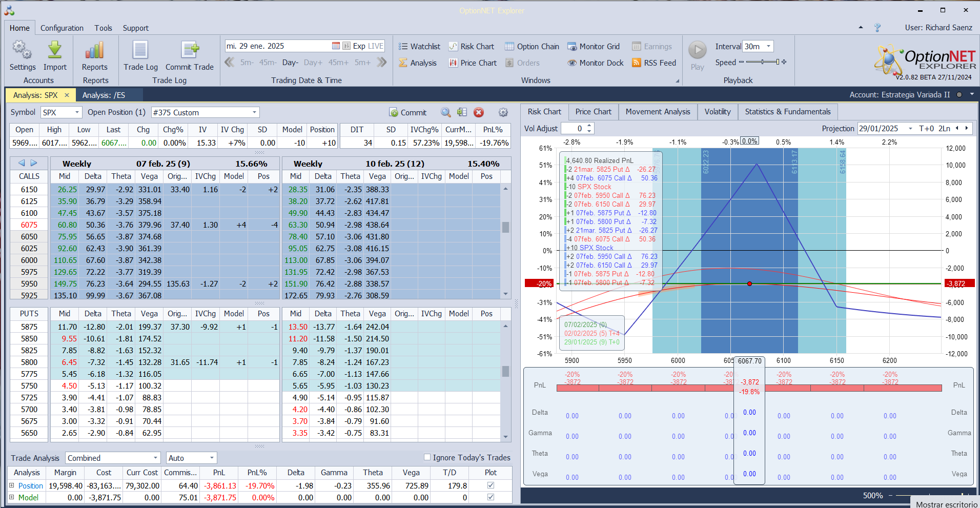Screen dimensions: 980x508
Task: Open the Home ribbon tab
Action: (19, 28)
